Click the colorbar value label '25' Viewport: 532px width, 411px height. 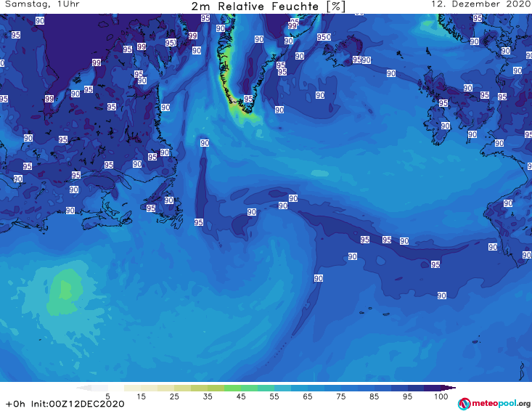[x=174, y=396]
